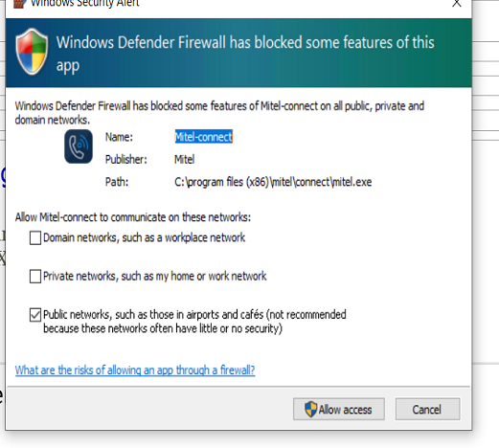The height and width of the screenshot is (448, 499).
Task: Close the Windows Security Alert dialog
Action: point(457,3)
